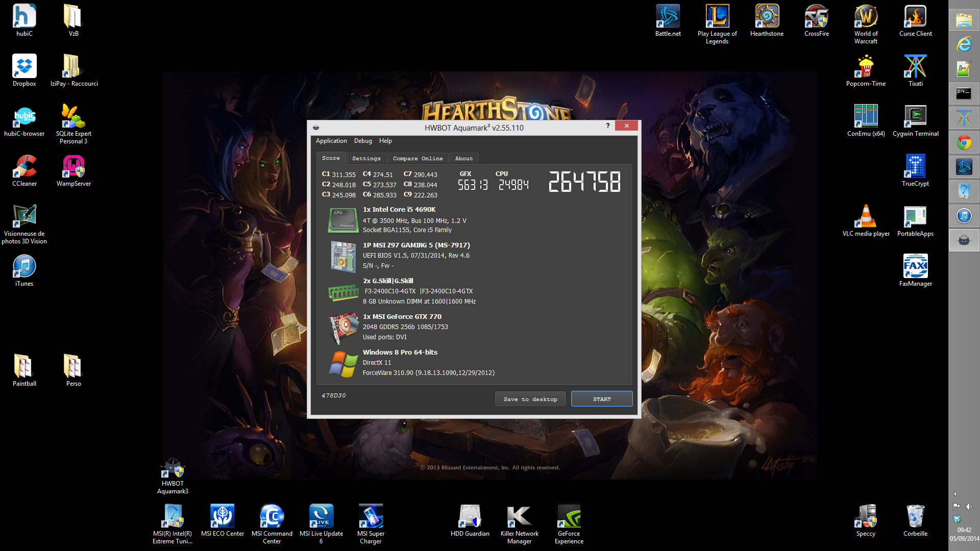Open MSI(R) Intel(R) Extreme Tuning icon
980x551 pixels.
pos(173,524)
